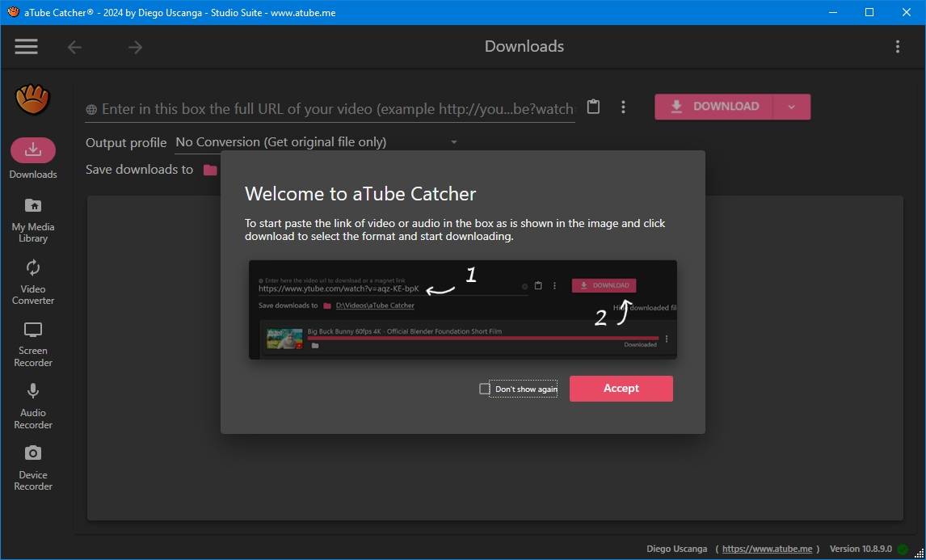Launch the Screen Recorder

pos(33,345)
